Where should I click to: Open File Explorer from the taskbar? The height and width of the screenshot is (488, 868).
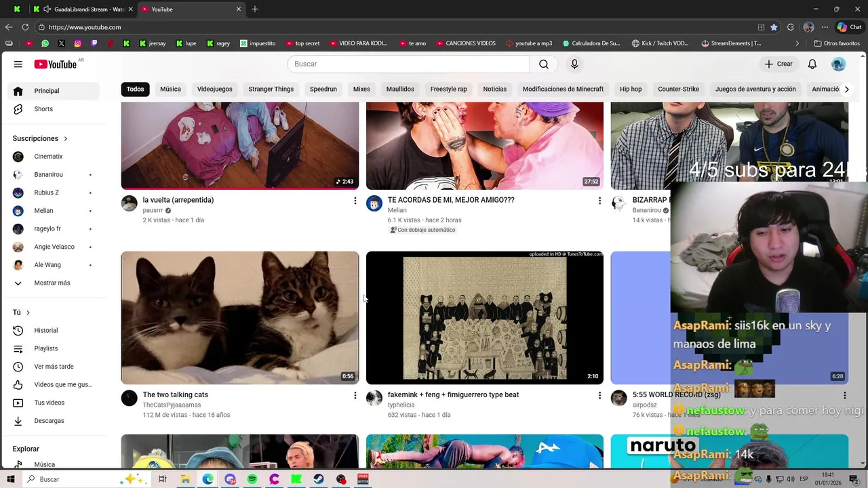click(185, 479)
